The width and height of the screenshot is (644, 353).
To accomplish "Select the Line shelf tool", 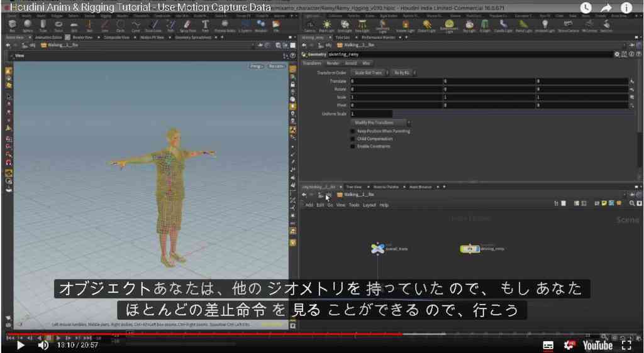I will [105, 26].
